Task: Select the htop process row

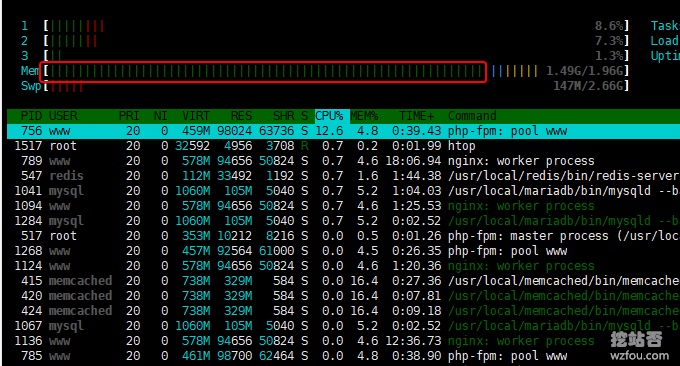Action: coord(343,146)
